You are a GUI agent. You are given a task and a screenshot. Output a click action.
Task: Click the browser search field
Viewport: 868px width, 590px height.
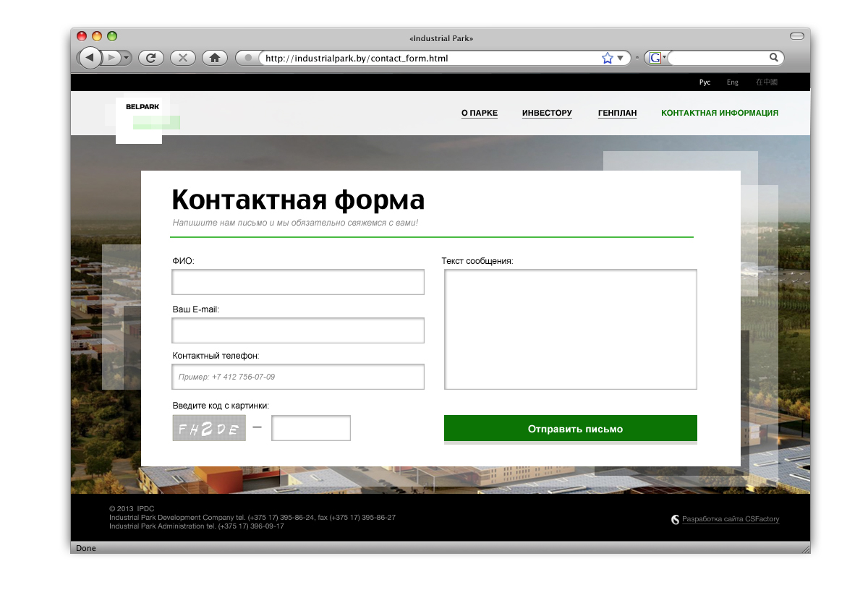point(718,58)
